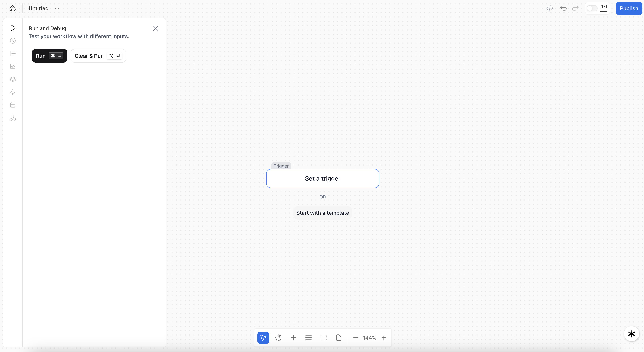644x352 pixels.
Task: Click Start with a template
Action: [x=323, y=213]
